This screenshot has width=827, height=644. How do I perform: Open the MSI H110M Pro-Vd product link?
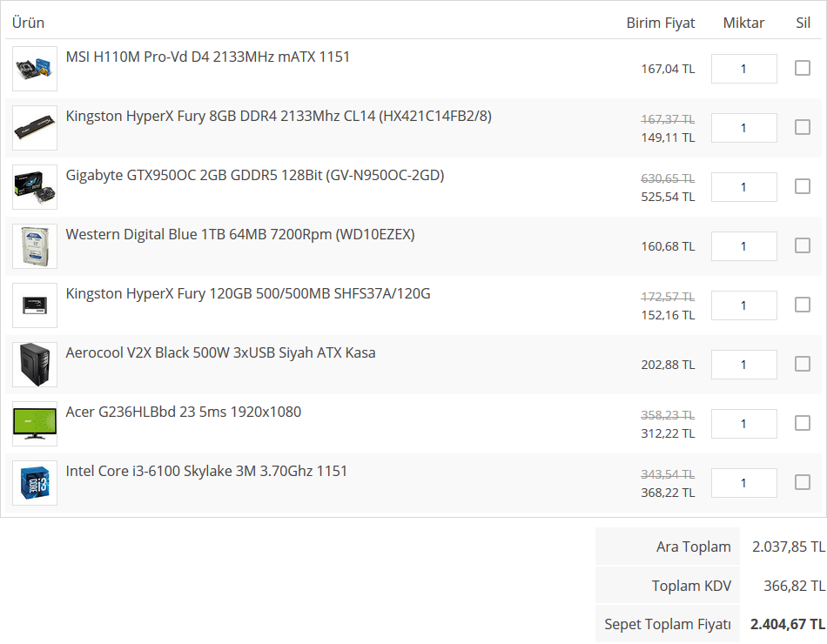click(208, 57)
